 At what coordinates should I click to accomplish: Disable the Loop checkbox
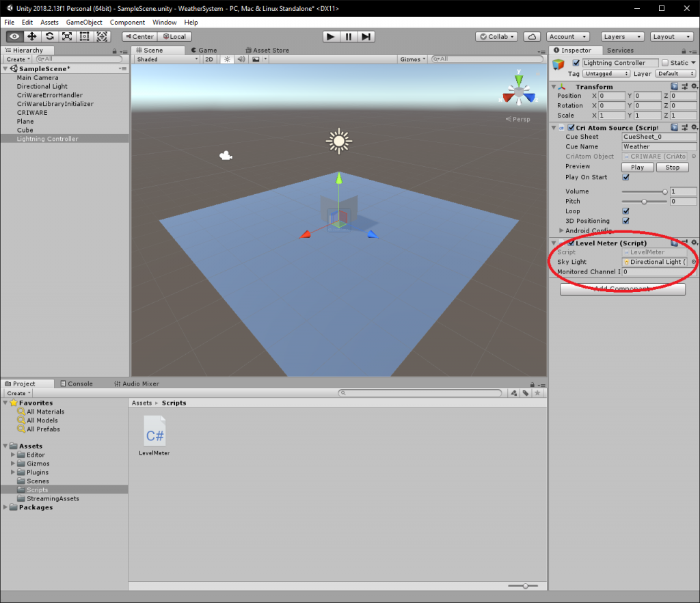point(625,211)
